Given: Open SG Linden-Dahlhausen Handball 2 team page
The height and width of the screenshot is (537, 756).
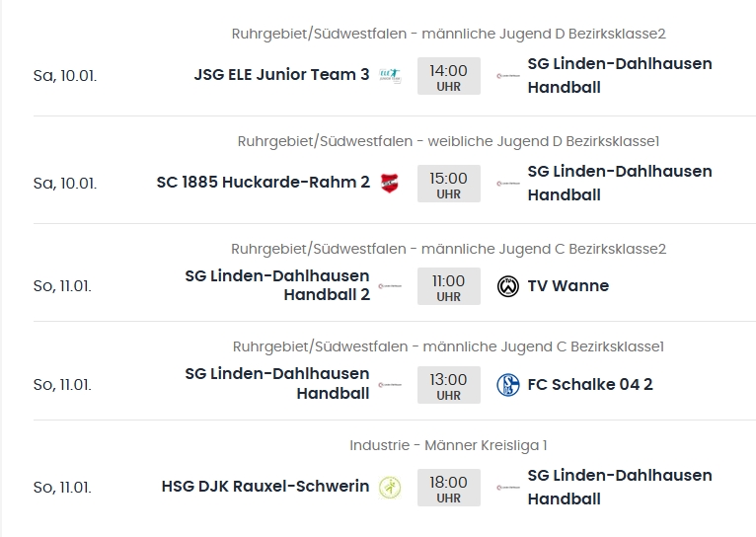Looking at the screenshot, I should (277, 285).
